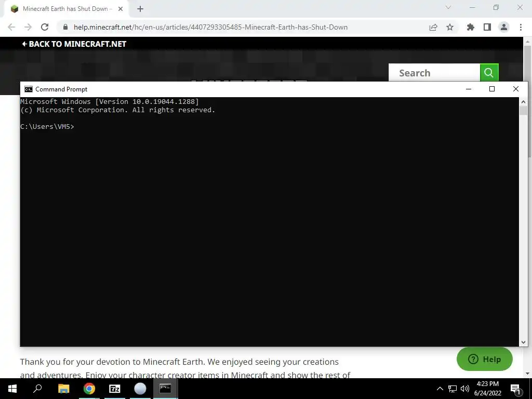
Task: Open a new Chrome tab
Action: click(x=140, y=9)
